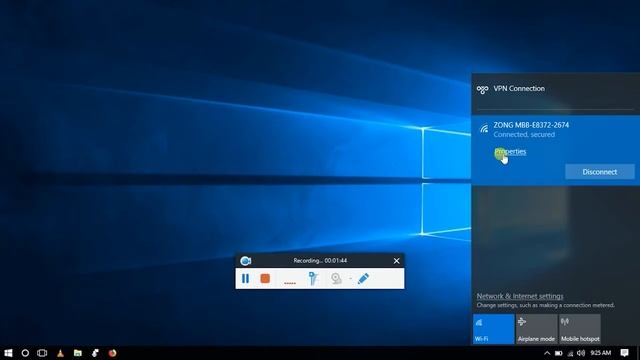Open Network & Internet settings
This screenshot has width=640, height=360.
(520, 296)
